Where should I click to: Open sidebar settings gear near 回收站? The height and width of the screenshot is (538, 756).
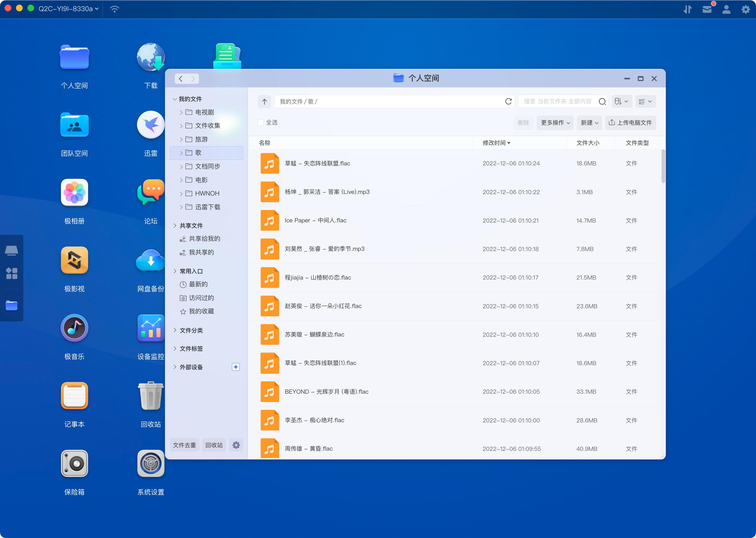pyautogui.click(x=236, y=445)
